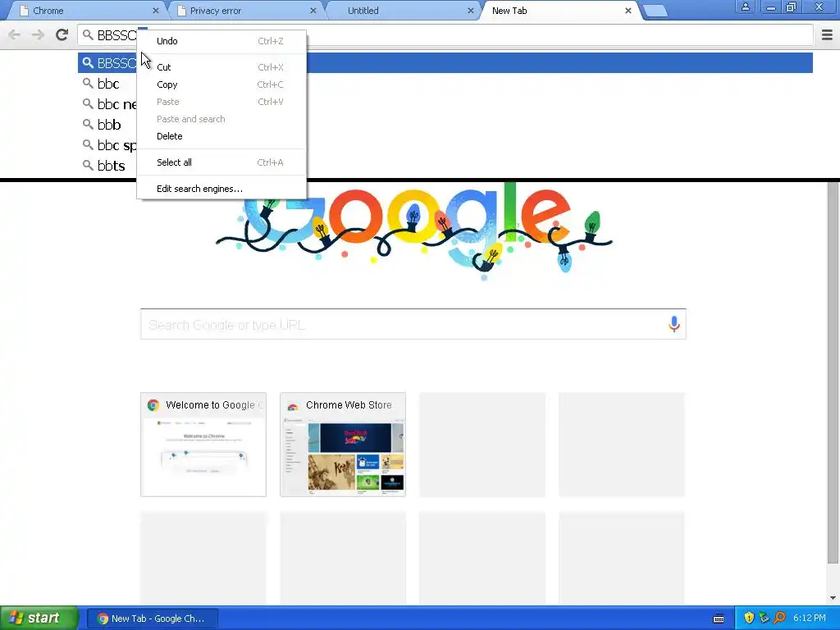The image size is (840, 630).
Task: Open the Chrome hamburger menu
Action: coord(827,34)
